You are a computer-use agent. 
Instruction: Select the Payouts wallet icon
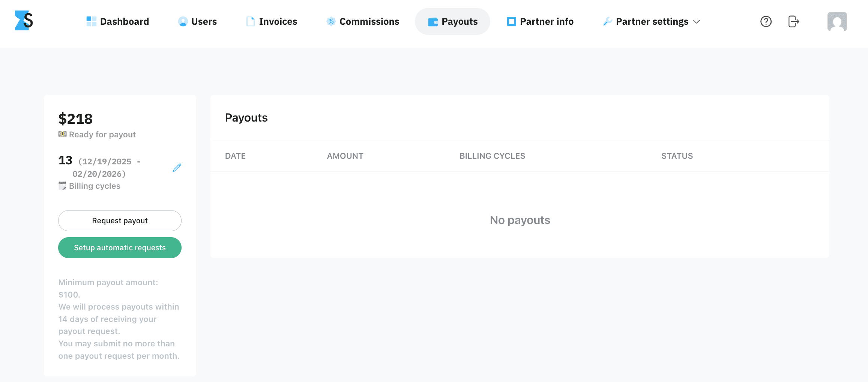[432, 22]
